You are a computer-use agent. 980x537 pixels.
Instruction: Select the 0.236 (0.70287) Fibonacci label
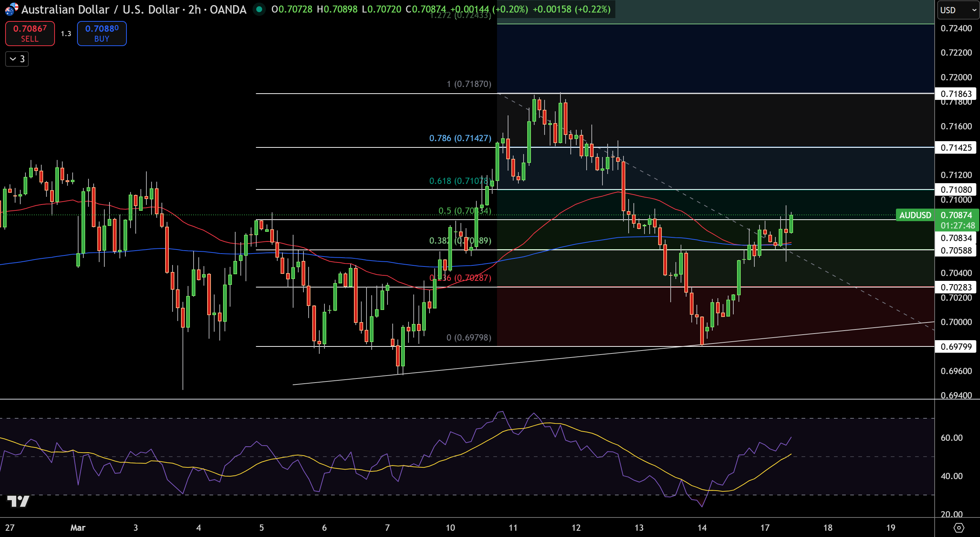coord(460,278)
